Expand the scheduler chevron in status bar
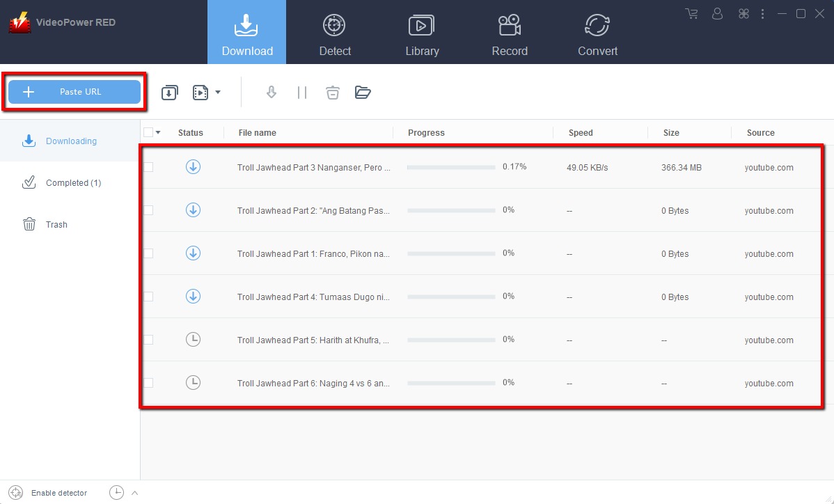The height and width of the screenshot is (504, 834). (134, 493)
